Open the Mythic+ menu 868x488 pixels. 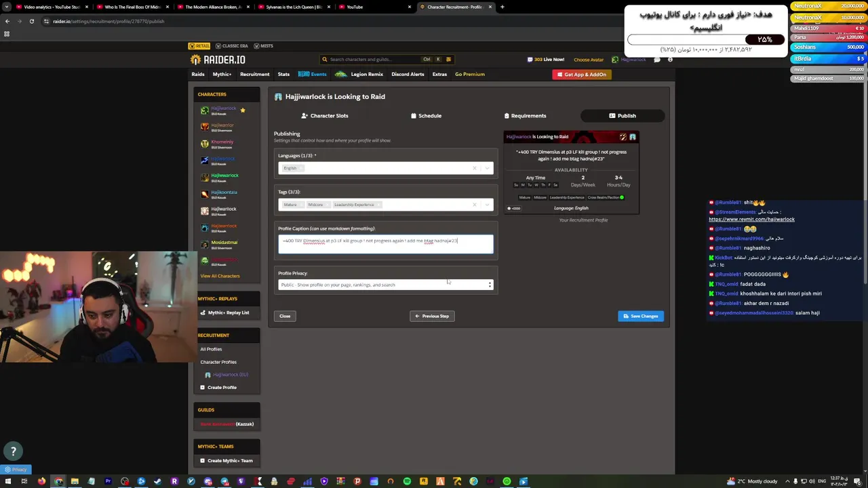[222, 74]
